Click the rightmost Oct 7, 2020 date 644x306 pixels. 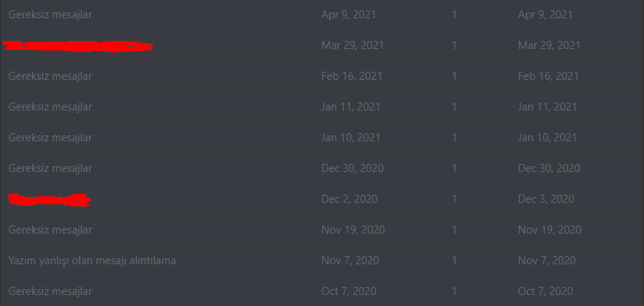[545, 291]
